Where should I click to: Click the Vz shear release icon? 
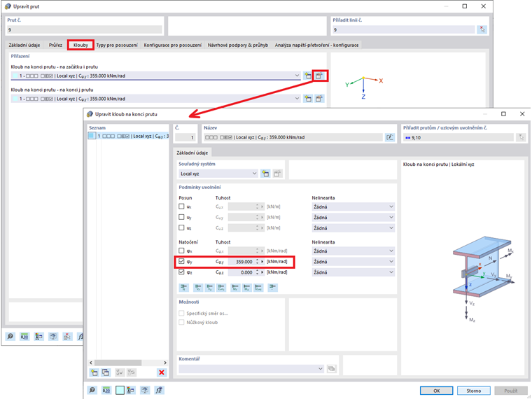(x=210, y=288)
